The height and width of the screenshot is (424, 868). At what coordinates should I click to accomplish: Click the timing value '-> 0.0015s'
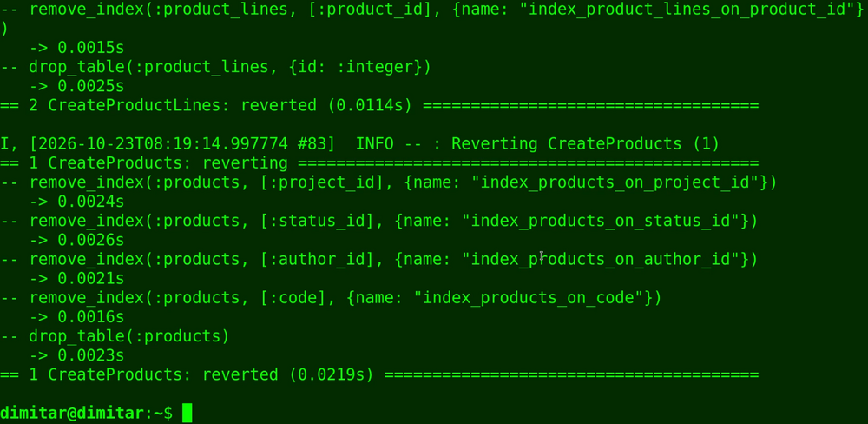click(x=77, y=48)
